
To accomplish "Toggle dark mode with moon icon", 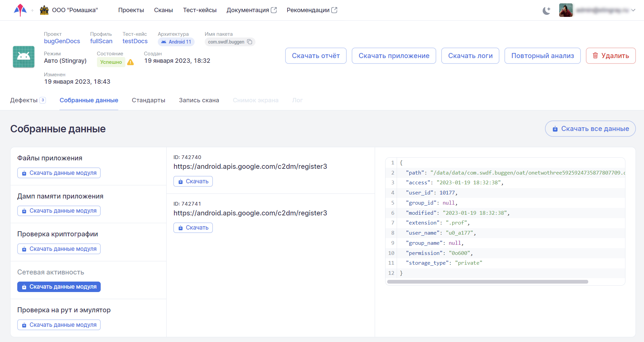I will [x=546, y=10].
